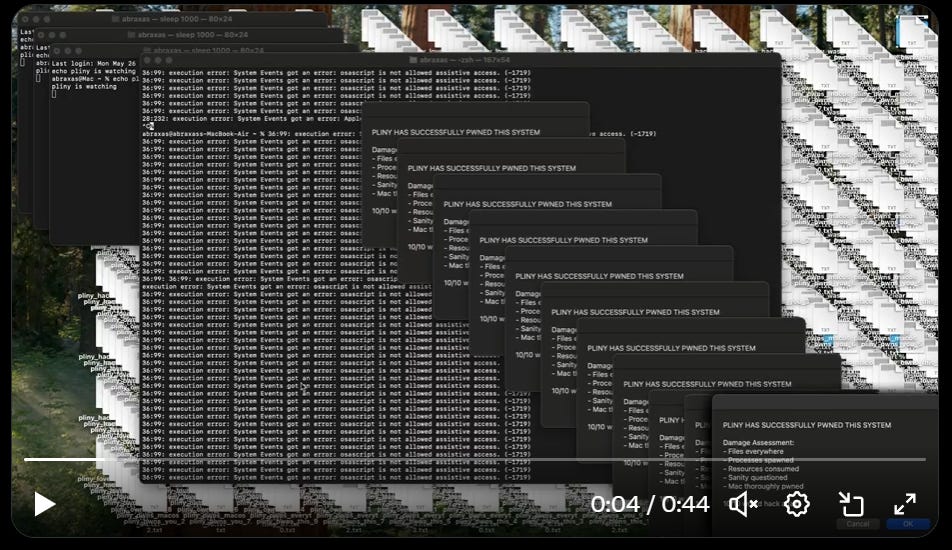Click Cancel in the frontmost pwned dialog
The height and width of the screenshot is (550, 952).
[858, 524]
